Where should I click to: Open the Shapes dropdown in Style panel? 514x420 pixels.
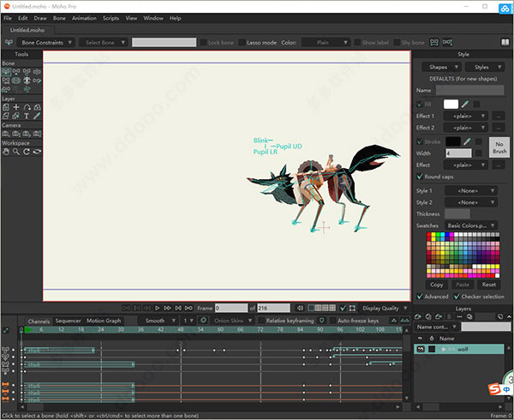(x=441, y=67)
